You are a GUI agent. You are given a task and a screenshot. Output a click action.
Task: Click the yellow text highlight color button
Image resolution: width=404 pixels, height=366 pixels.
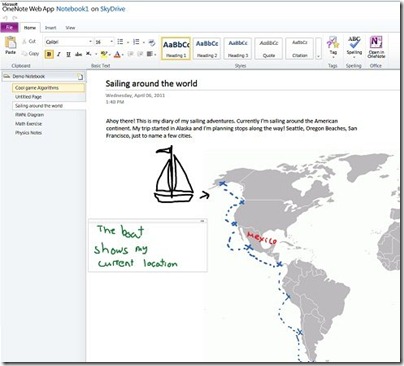pos(104,54)
